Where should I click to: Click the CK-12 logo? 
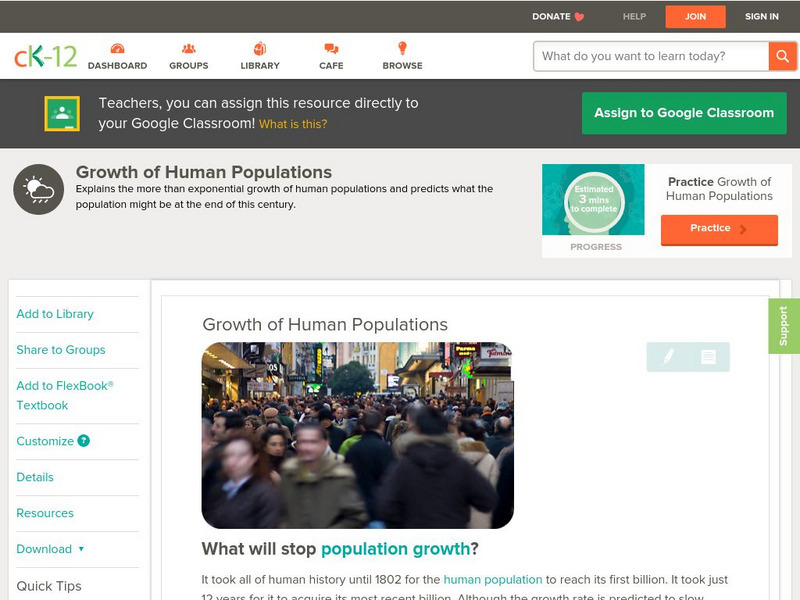45,57
